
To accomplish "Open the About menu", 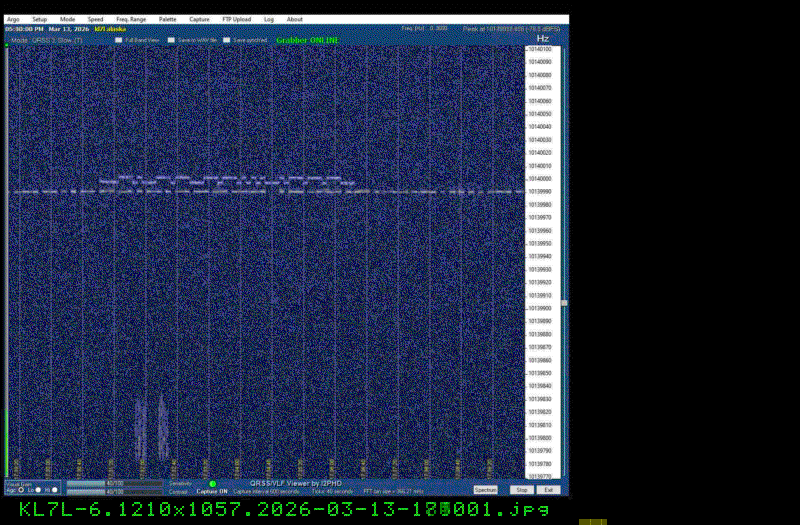I will 295,19.
